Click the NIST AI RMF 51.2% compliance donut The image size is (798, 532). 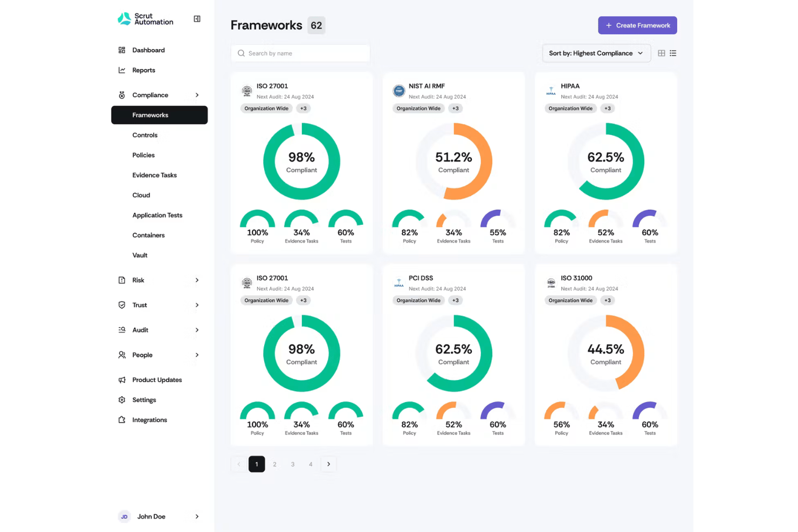(453, 162)
